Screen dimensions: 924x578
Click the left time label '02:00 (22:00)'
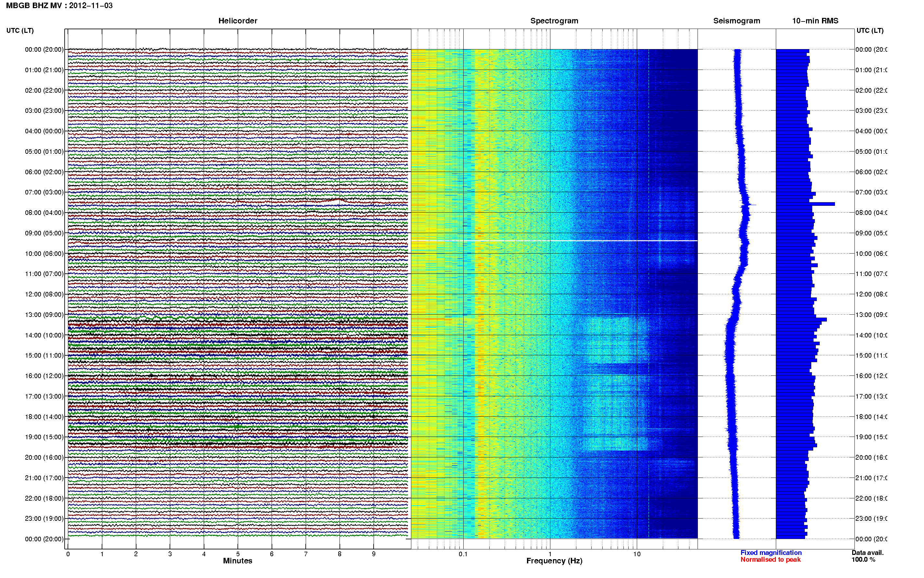coord(44,90)
